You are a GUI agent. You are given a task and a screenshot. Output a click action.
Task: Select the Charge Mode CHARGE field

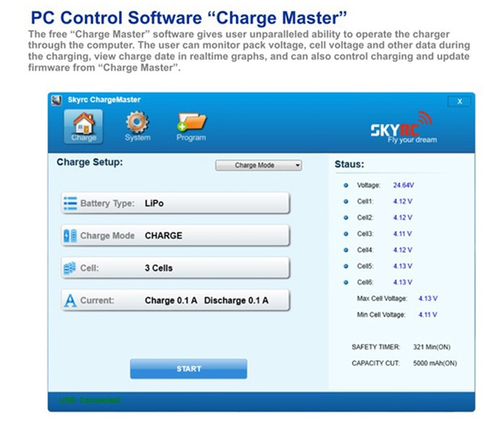(176, 235)
